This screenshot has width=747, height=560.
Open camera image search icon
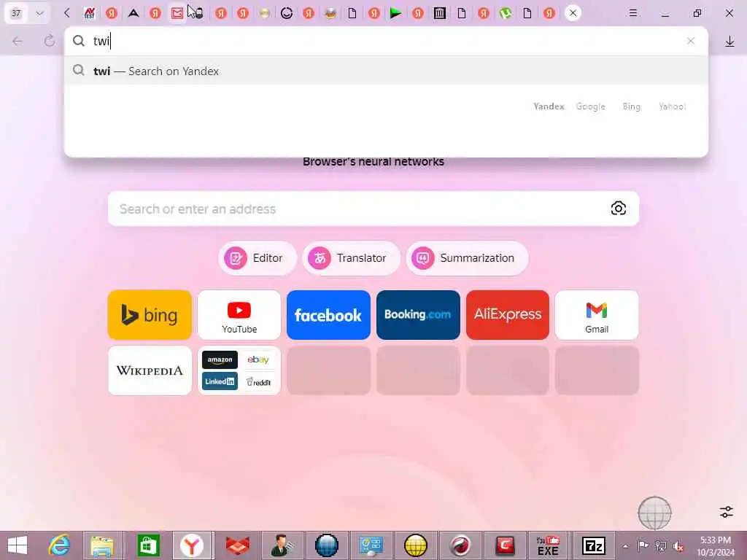tap(619, 209)
